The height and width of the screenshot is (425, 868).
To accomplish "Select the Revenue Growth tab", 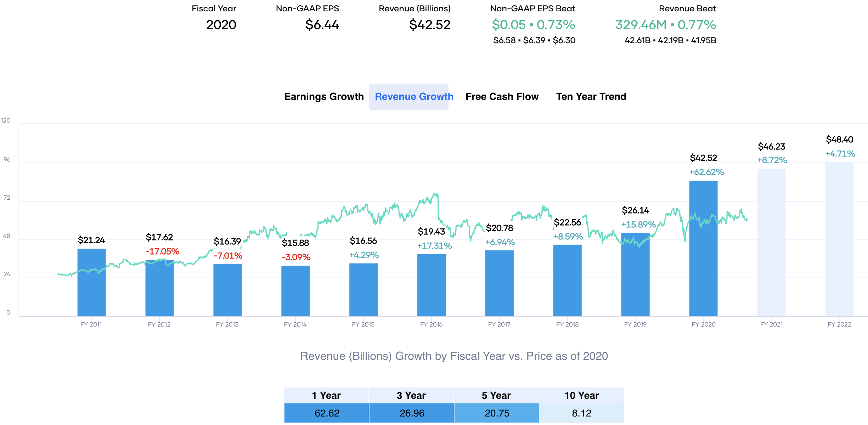I will (409, 97).
